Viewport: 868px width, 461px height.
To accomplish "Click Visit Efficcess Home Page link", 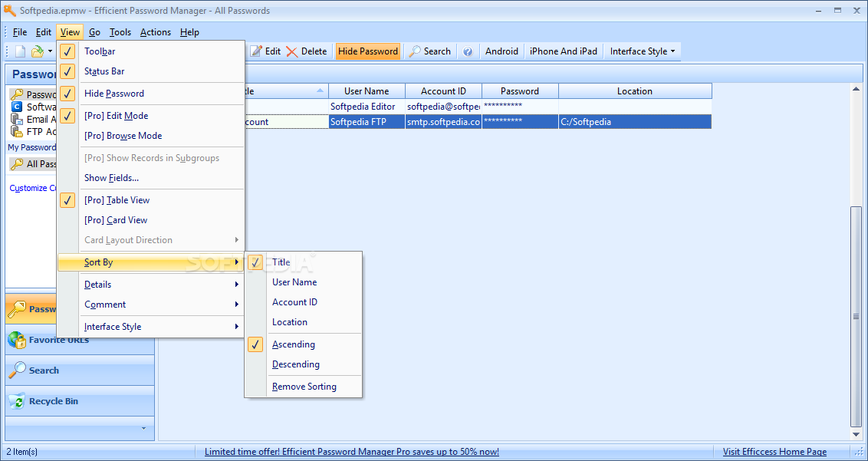I will pos(774,452).
